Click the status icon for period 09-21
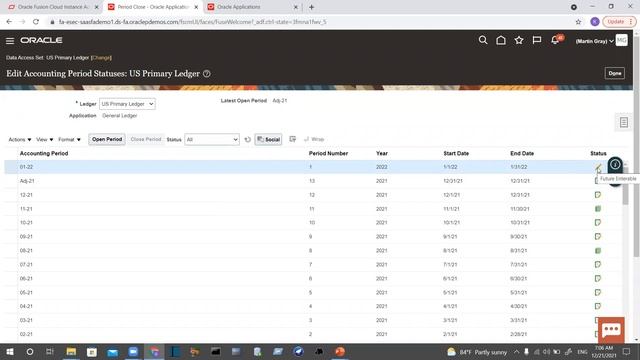The height and width of the screenshot is (360, 640). [x=598, y=237]
